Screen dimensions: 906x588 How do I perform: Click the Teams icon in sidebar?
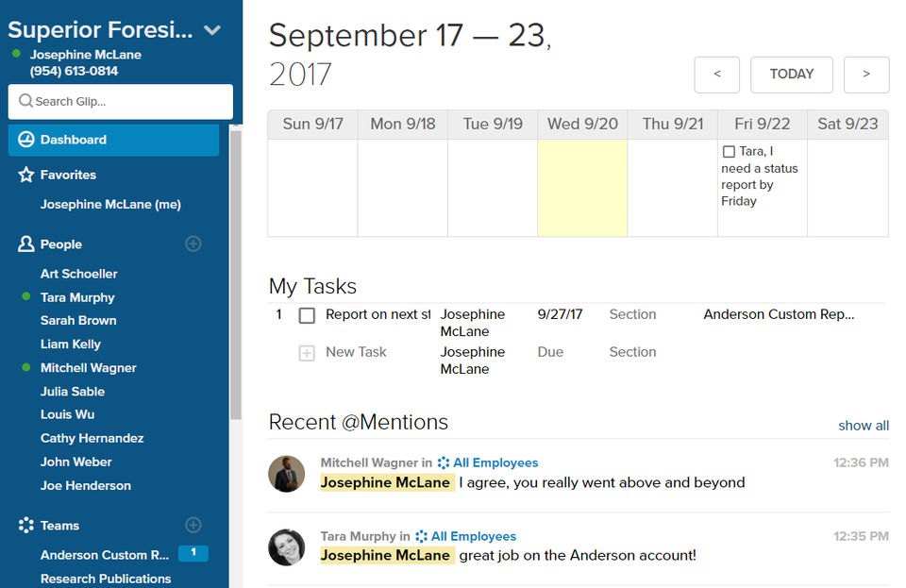pyautogui.click(x=26, y=526)
